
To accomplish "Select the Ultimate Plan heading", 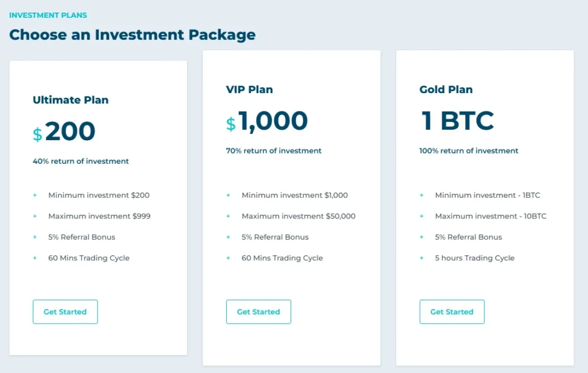I will click(x=70, y=99).
